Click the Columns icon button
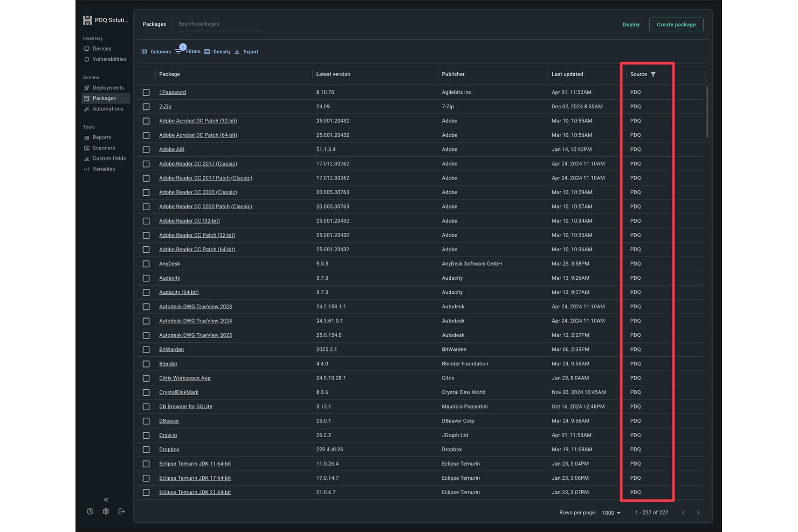Screen dimensions: 798x532 click(x=156, y=52)
